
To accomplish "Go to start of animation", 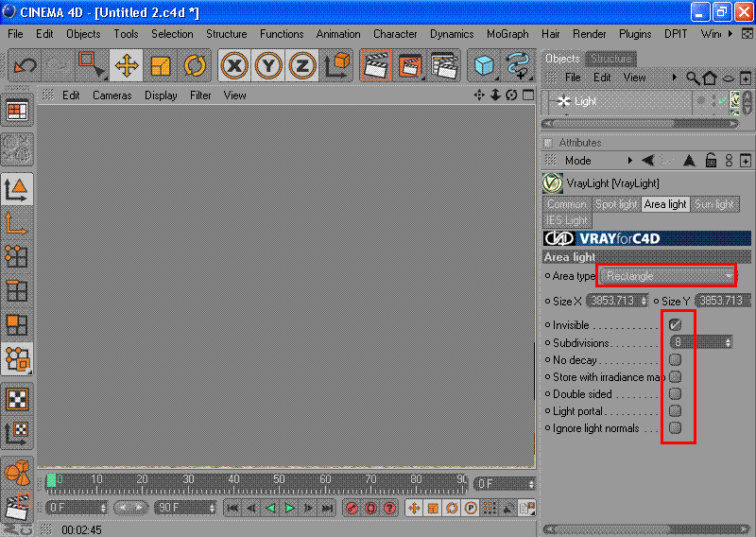I will point(232,508).
